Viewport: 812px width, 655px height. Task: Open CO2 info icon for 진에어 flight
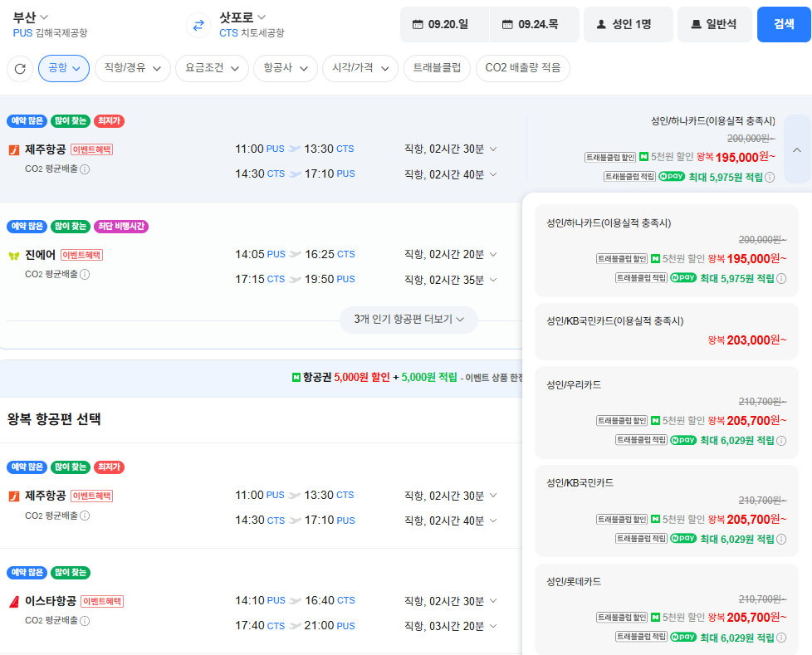(x=85, y=275)
